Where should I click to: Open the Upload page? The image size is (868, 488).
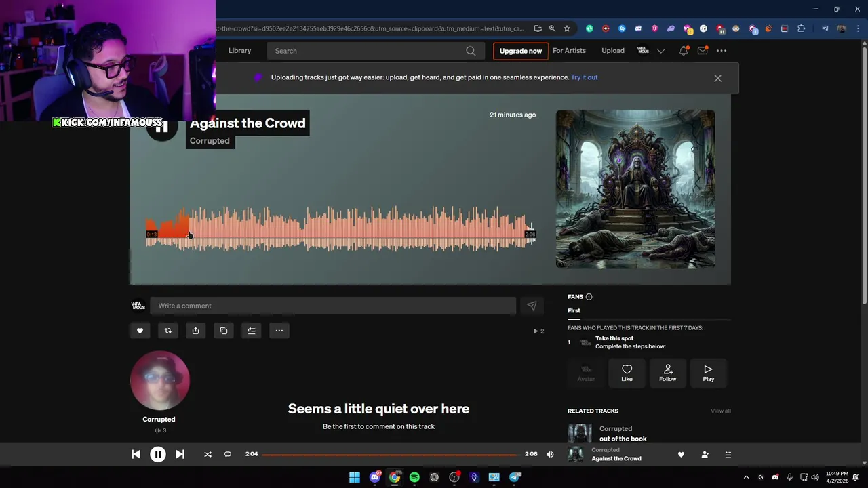pyautogui.click(x=613, y=51)
